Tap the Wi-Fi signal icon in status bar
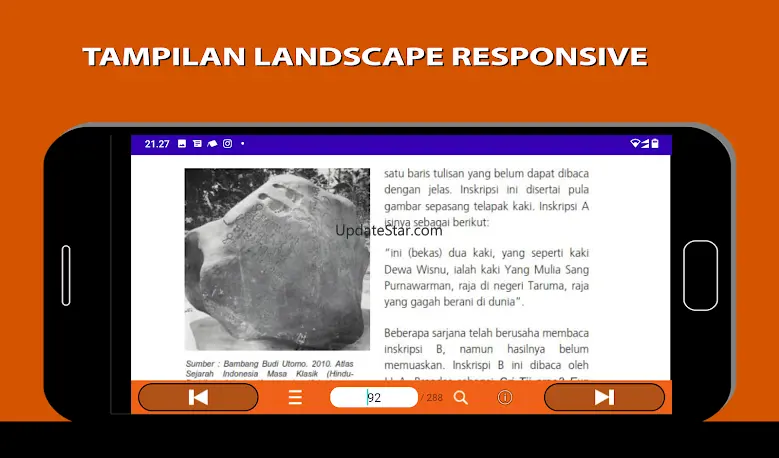779x458 pixels. tap(634, 144)
